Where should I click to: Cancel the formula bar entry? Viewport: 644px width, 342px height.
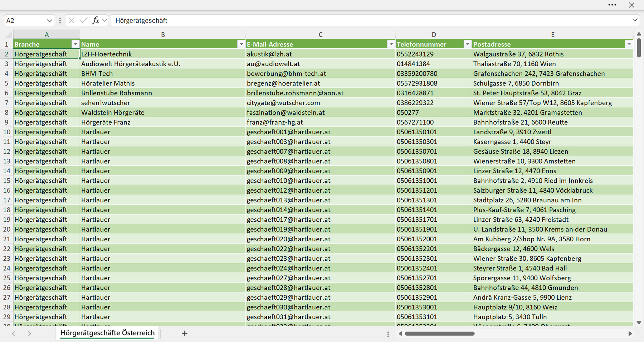click(x=72, y=20)
